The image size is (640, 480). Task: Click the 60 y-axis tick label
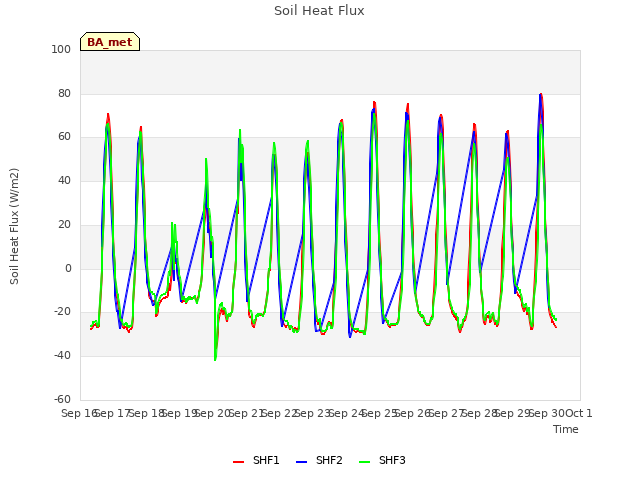coord(64,136)
